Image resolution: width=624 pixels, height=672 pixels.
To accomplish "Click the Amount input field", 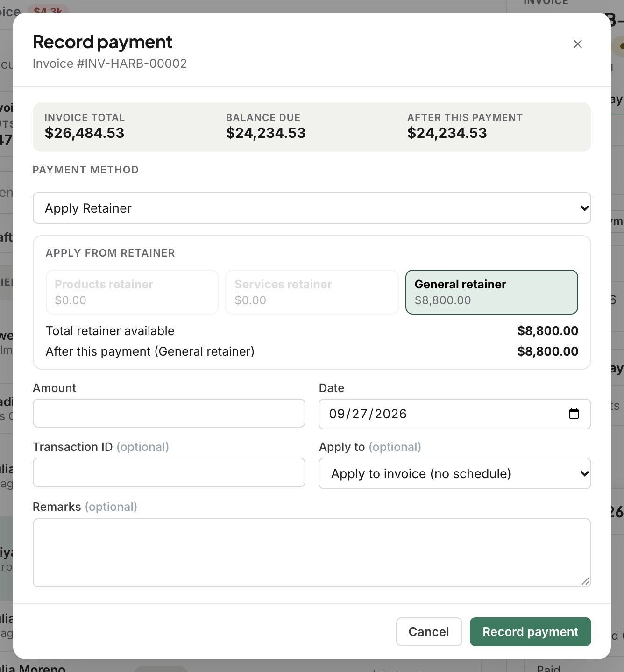I will (169, 413).
